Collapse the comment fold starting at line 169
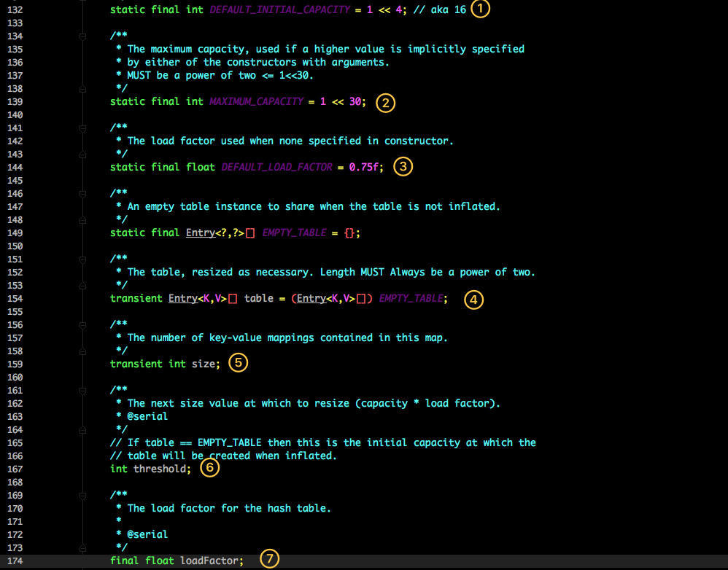The image size is (728, 570). pyautogui.click(x=82, y=496)
